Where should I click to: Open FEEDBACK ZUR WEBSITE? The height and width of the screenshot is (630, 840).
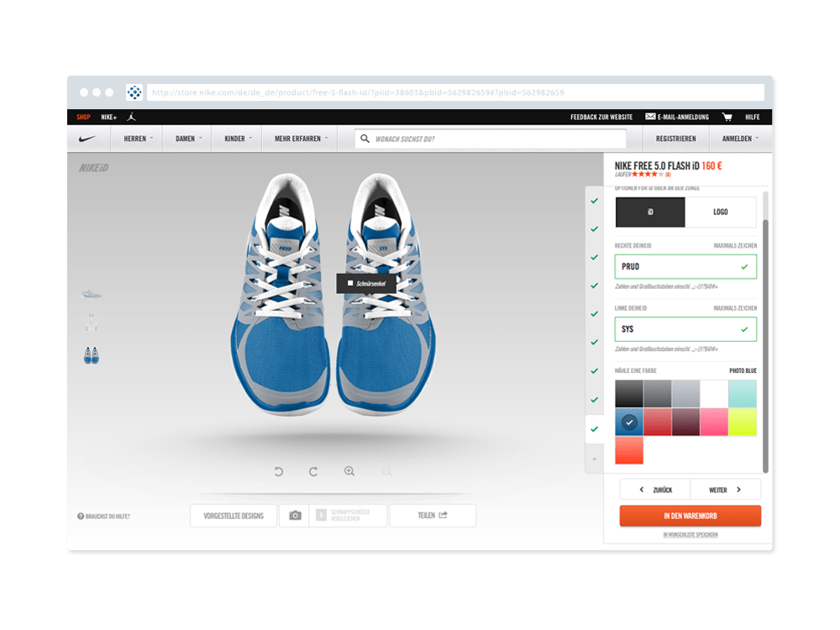601,117
